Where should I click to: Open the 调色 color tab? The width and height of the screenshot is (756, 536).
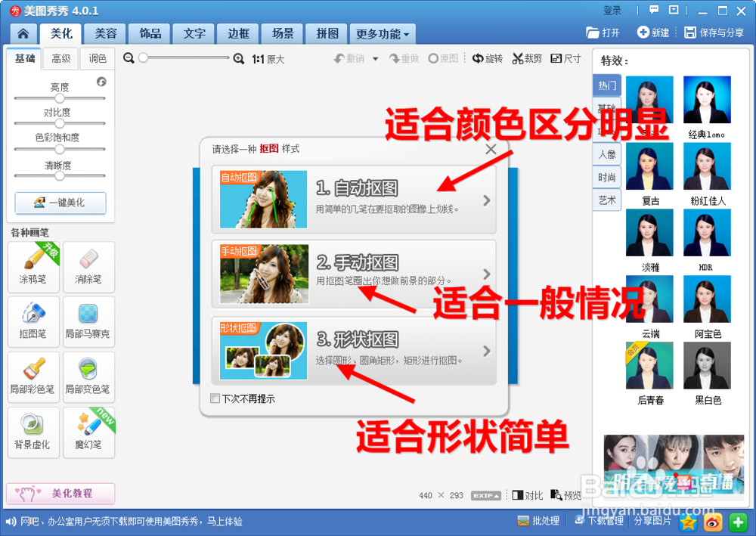coord(98,59)
